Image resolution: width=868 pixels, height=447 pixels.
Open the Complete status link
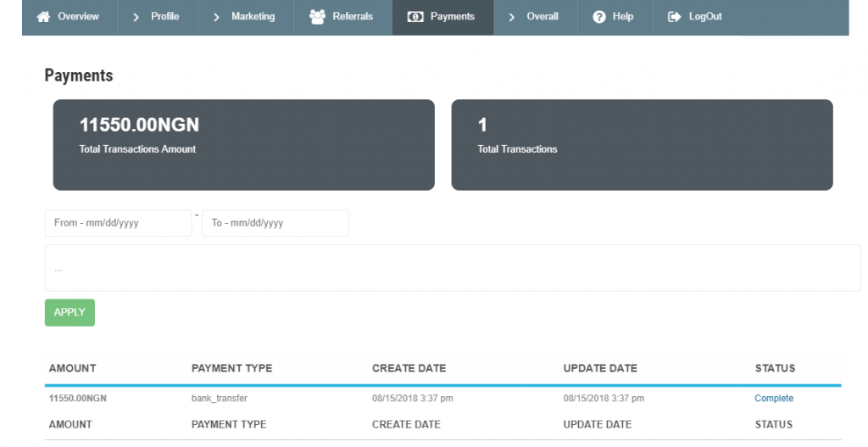click(774, 399)
